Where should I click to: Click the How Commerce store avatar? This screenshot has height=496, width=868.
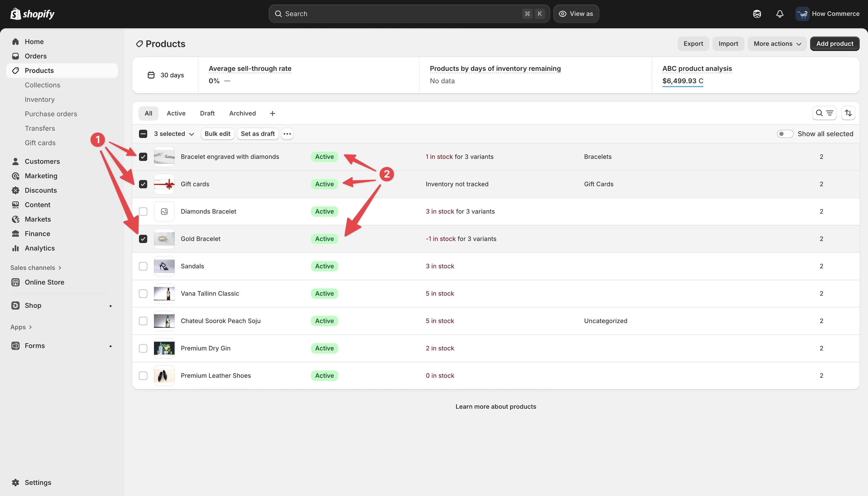tap(802, 14)
